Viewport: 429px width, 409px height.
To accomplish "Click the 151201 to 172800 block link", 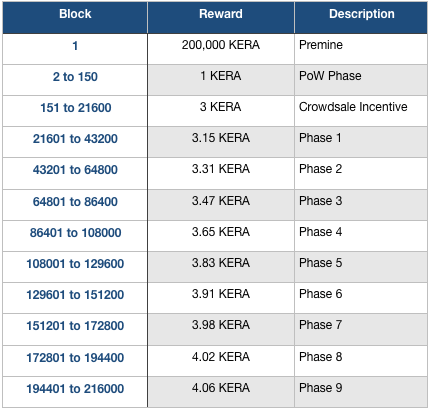I will [75, 326].
